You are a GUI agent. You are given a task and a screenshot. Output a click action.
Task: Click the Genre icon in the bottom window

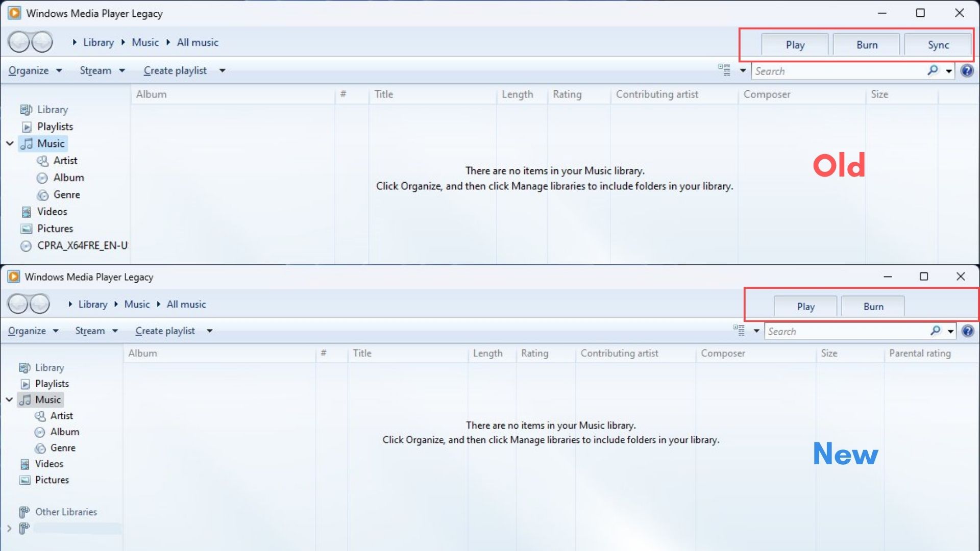pyautogui.click(x=40, y=448)
